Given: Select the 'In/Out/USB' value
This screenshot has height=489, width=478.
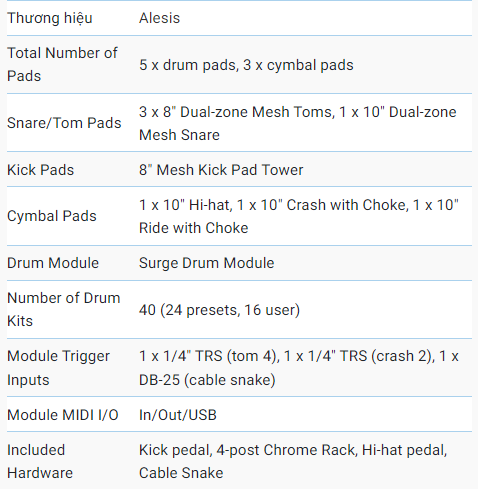Looking at the screenshot, I should tap(178, 415).
